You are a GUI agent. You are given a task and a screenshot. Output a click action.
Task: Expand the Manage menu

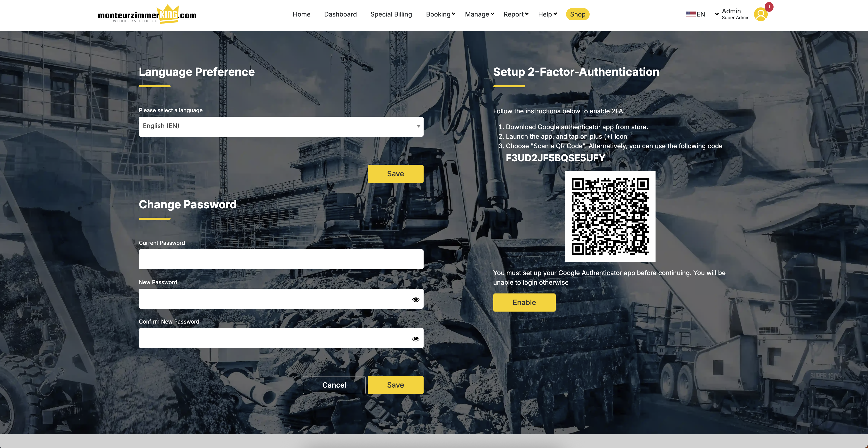479,14
